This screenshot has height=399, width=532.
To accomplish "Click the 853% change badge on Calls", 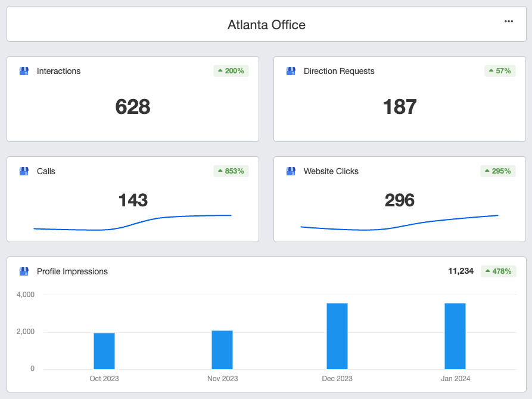I will [x=231, y=171].
